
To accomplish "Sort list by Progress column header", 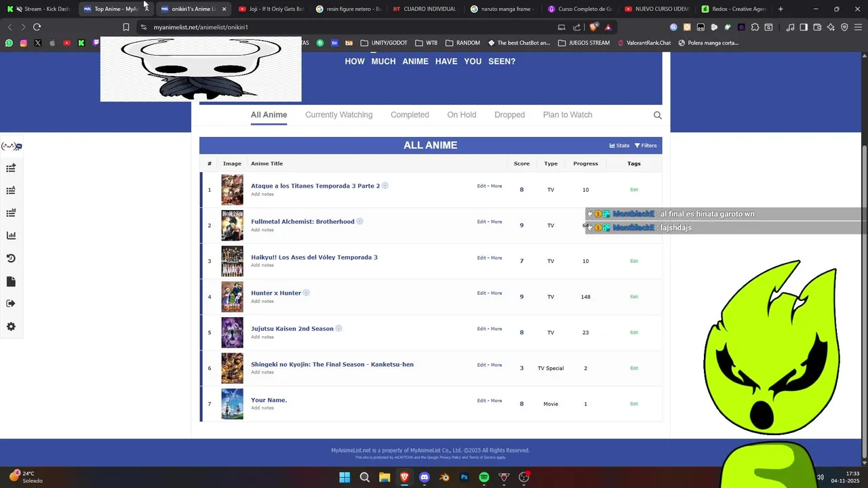I will pyautogui.click(x=585, y=163).
